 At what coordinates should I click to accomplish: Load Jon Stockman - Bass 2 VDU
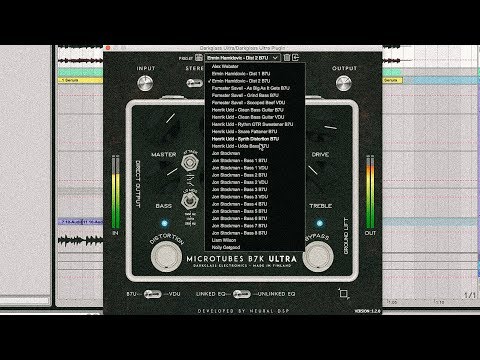point(255,182)
